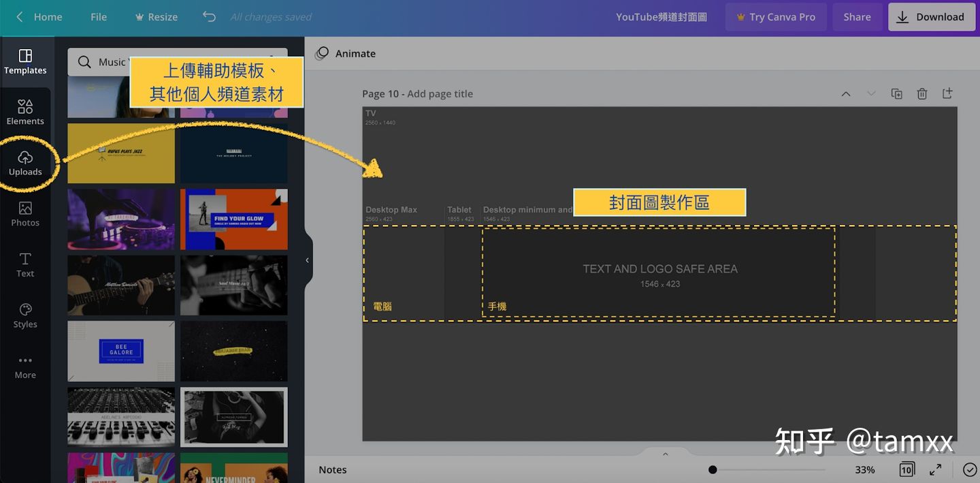Open the More sidebar options

25,366
